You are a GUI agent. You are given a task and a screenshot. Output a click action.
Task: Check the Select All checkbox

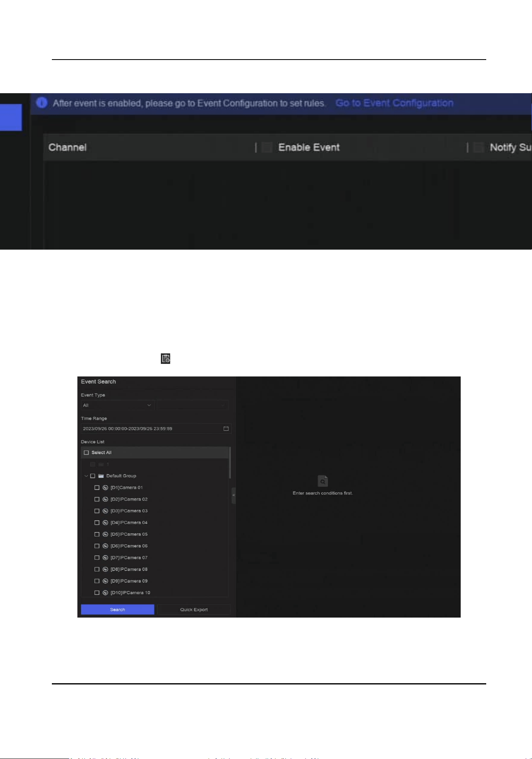tap(86, 453)
